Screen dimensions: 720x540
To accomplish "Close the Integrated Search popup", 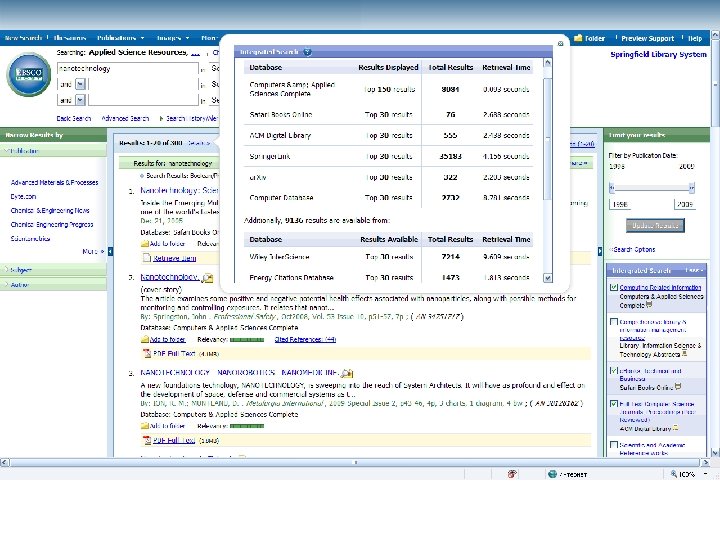I will 560,44.
